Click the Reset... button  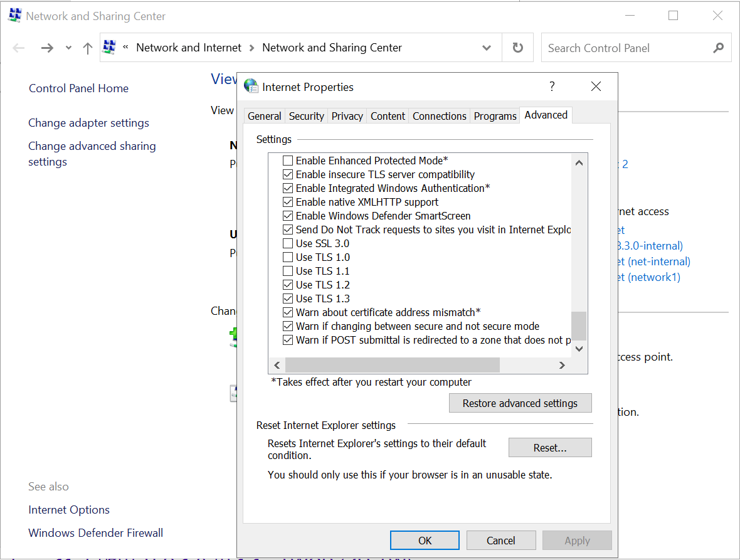[x=550, y=448]
